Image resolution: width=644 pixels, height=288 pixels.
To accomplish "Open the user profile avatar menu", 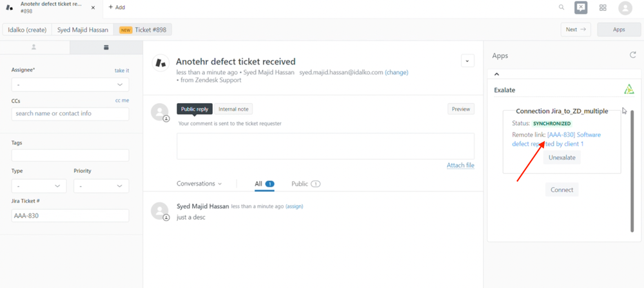I will click(625, 8).
